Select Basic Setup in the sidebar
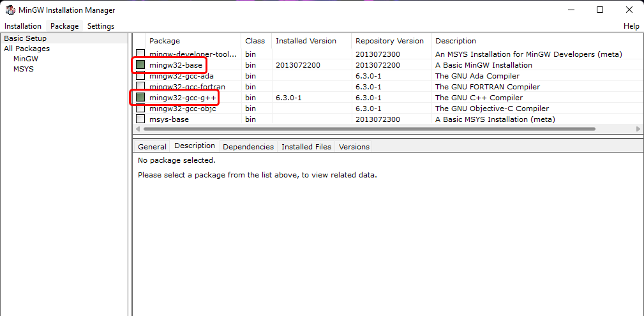This screenshot has width=644, height=316. click(26, 38)
